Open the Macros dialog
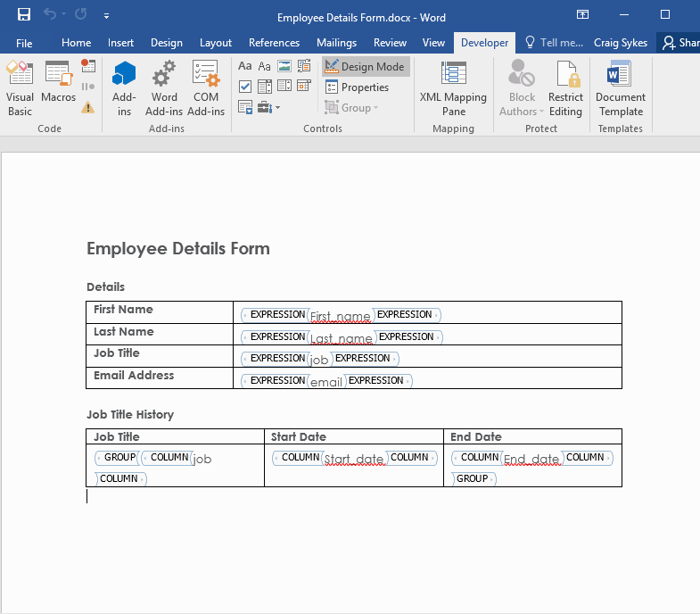The height and width of the screenshot is (614, 700). coord(59,81)
